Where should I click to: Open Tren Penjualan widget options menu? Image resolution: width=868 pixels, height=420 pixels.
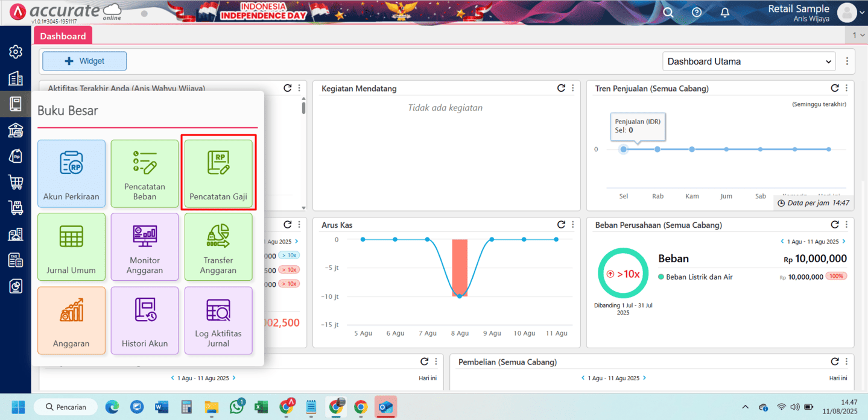846,89
